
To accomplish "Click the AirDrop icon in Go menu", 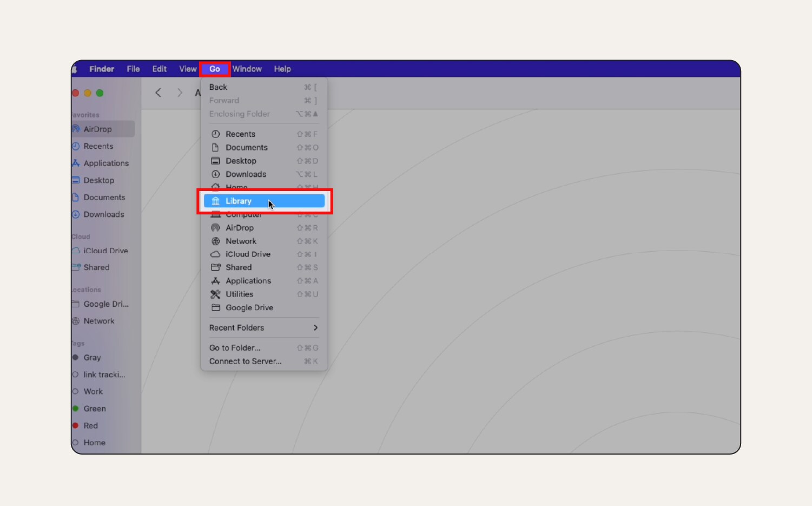I will [x=215, y=228].
